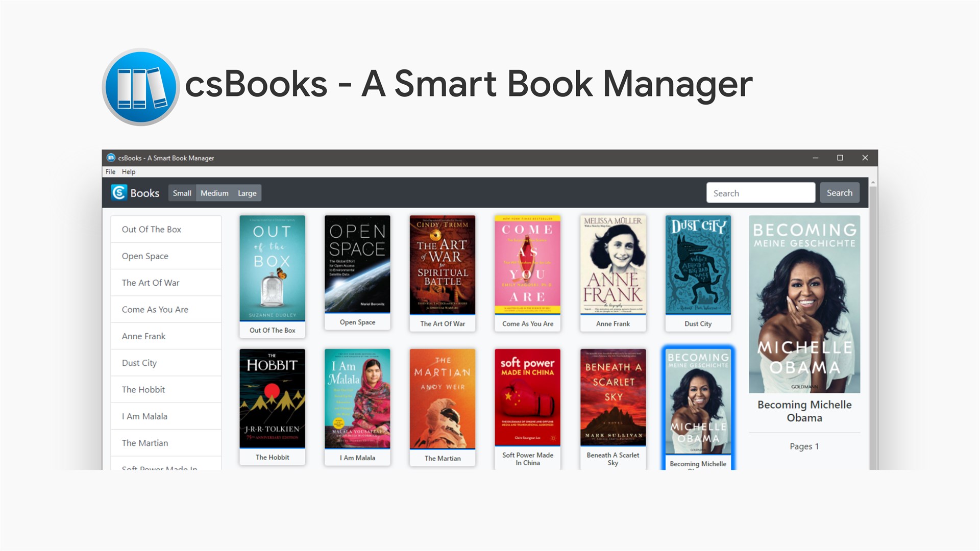Screen dimensions: 980x551
Task: Open the Dust City book cover
Action: point(698,265)
